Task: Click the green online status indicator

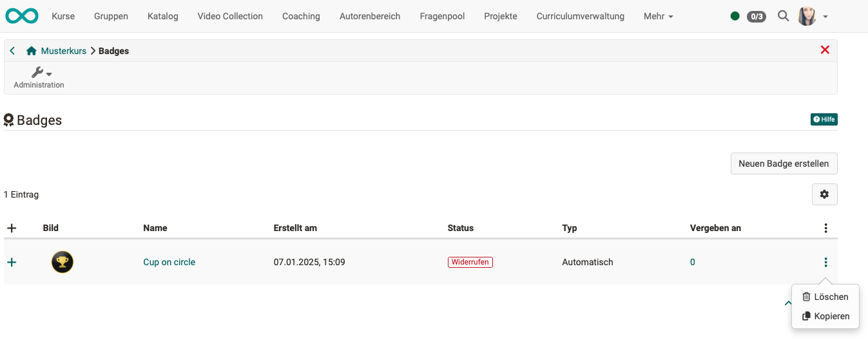Action: pos(735,16)
